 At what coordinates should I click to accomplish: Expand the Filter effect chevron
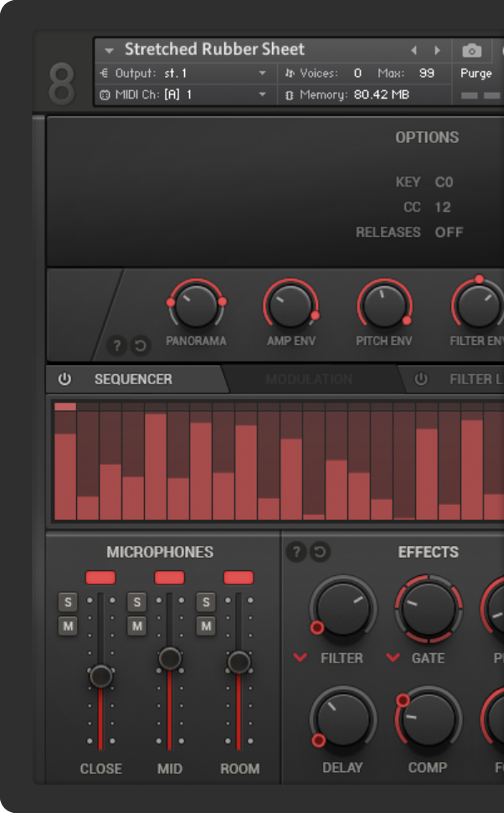click(301, 658)
